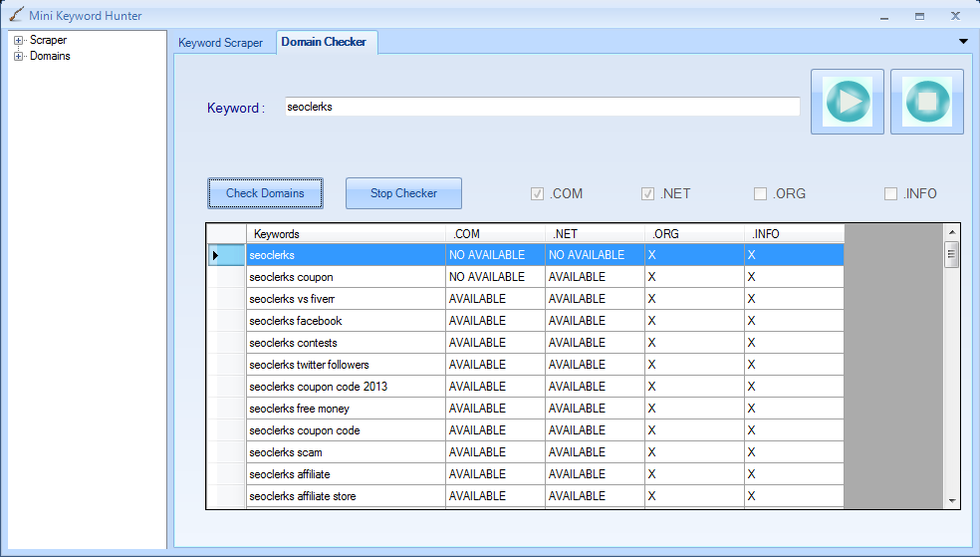This screenshot has height=557, width=980.
Task: Click the green play start icon button
Action: pyautogui.click(x=847, y=102)
